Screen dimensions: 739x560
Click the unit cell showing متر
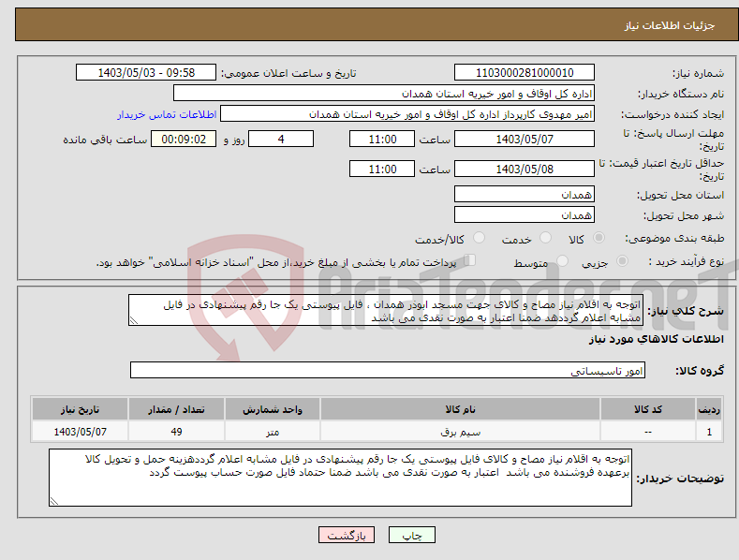click(x=273, y=432)
